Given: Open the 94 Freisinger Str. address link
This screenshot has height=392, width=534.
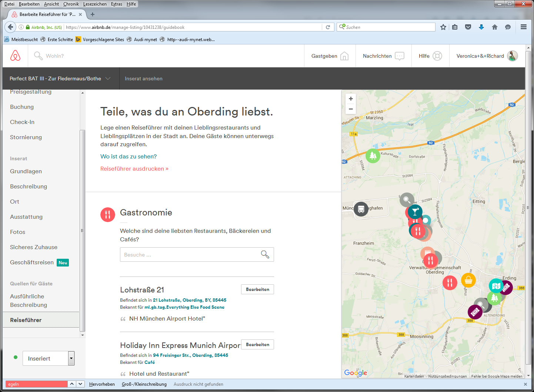Looking at the screenshot, I should pyautogui.click(x=190, y=355).
